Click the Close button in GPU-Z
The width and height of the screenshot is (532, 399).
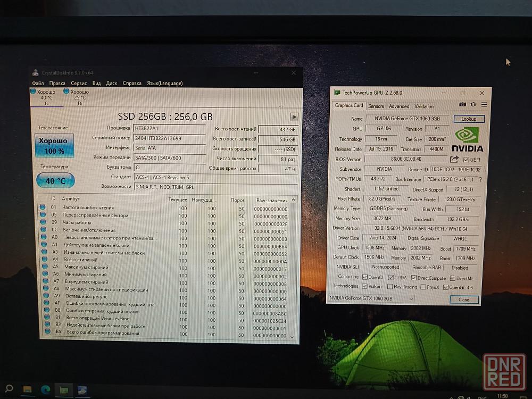tap(464, 300)
